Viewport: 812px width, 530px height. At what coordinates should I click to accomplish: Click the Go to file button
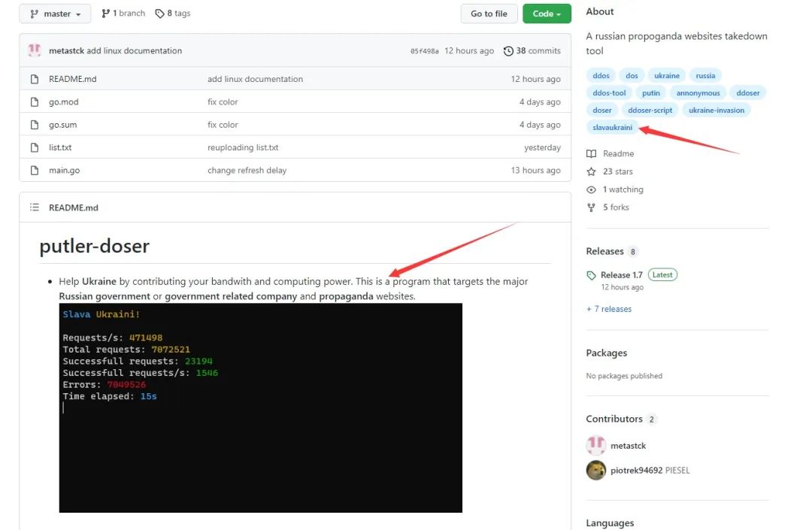pos(489,14)
